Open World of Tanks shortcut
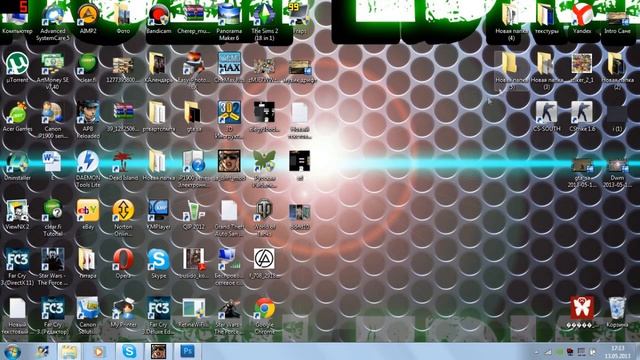Viewport: 640px width, 360px height. click(264, 218)
